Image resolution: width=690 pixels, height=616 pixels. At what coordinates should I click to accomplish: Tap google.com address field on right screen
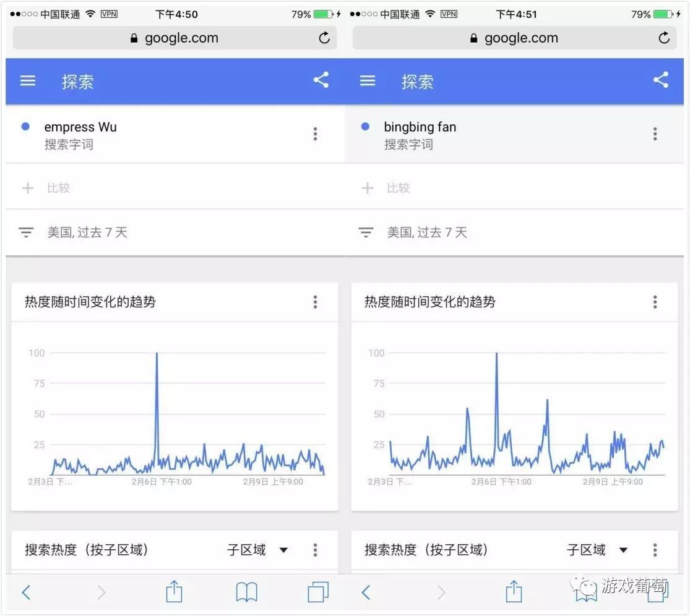514,38
